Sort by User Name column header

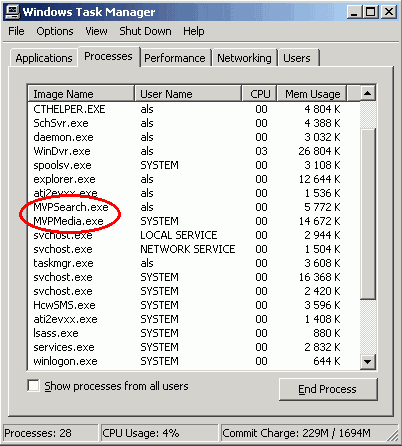point(188,94)
